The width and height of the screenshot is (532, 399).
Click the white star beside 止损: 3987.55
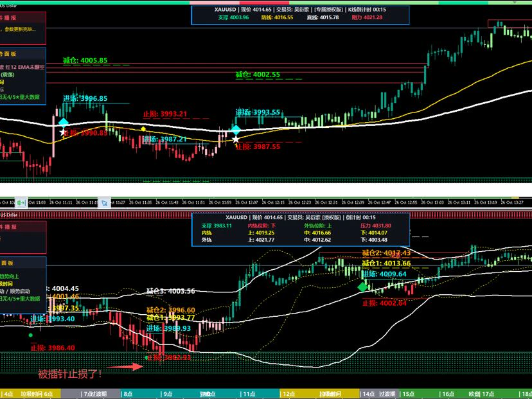pyautogui.click(x=236, y=139)
